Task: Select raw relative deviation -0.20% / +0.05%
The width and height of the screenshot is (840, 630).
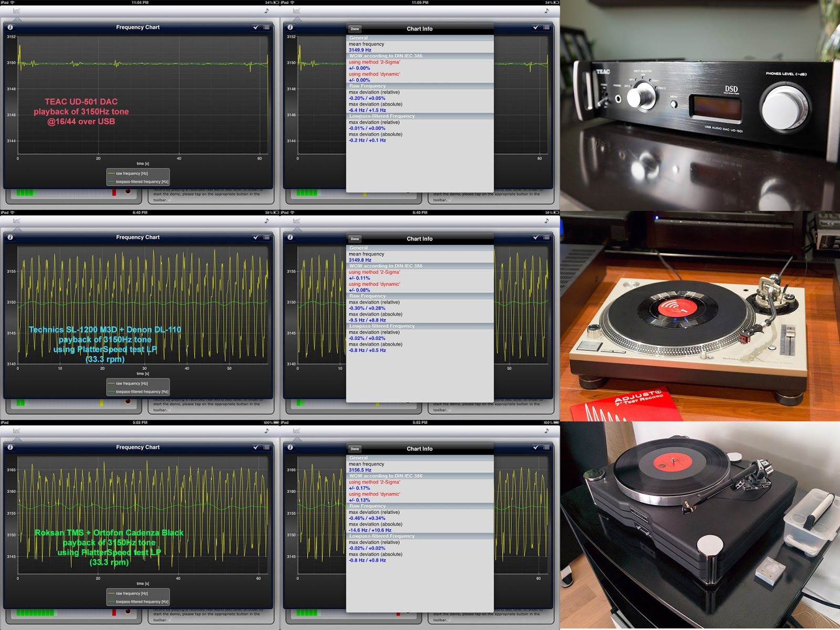Action: pyautogui.click(x=367, y=98)
